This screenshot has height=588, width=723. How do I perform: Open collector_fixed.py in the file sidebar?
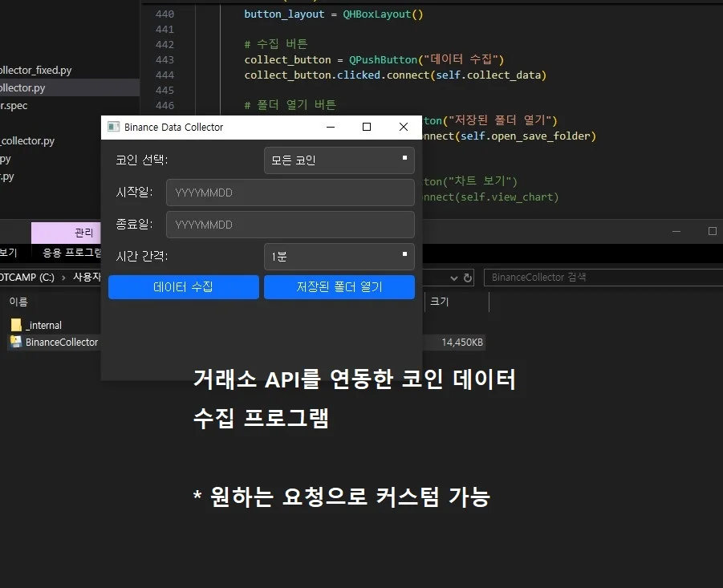click(x=36, y=70)
